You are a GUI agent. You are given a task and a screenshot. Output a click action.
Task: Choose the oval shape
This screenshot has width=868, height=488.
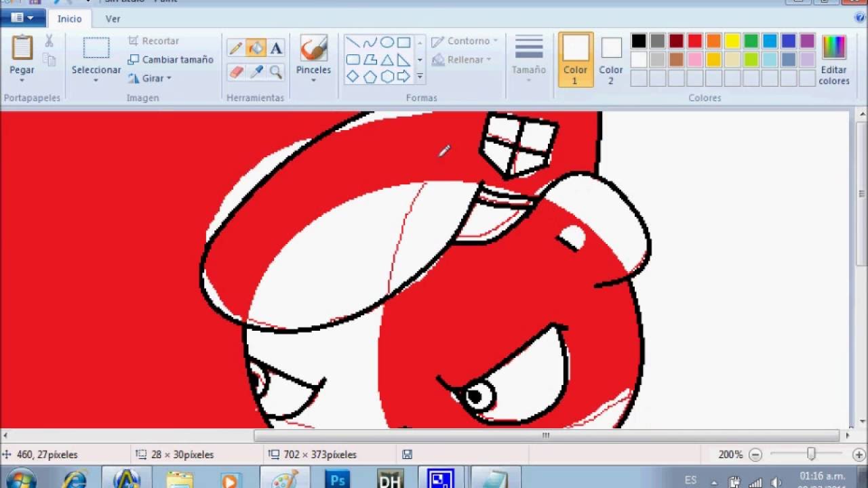(387, 43)
